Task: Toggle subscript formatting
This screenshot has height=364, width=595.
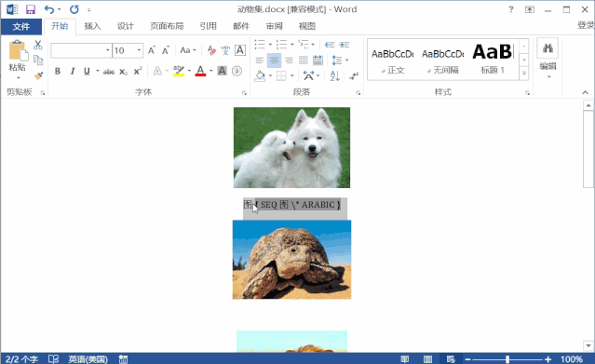Action: click(x=124, y=72)
